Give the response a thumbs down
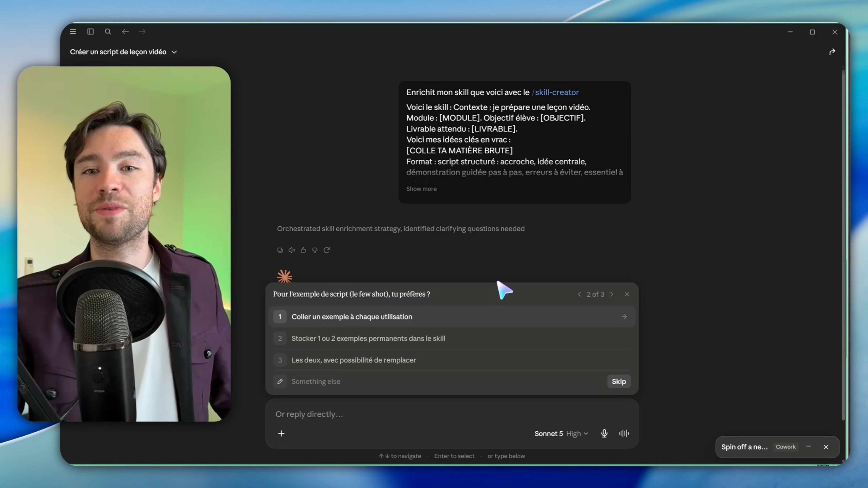This screenshot has height=488, width=868. 315,250
